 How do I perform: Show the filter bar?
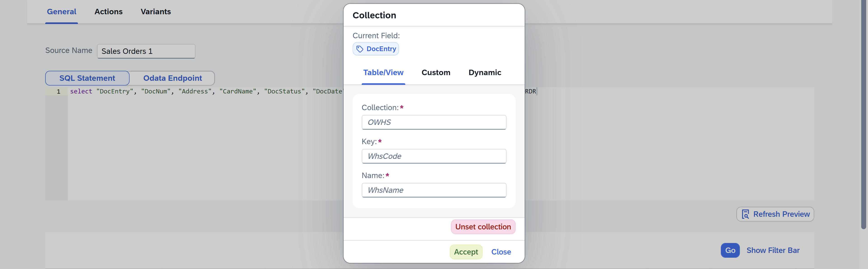[773, 250]
